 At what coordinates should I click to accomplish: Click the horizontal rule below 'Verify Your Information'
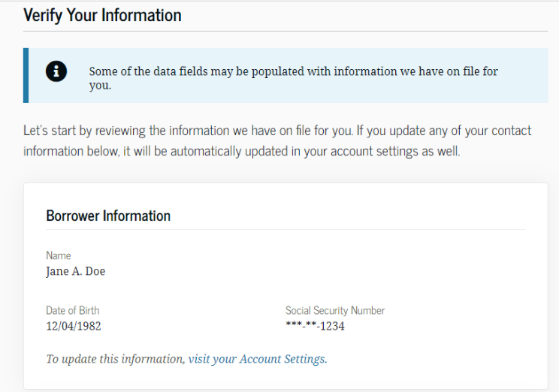click(286, 32)
